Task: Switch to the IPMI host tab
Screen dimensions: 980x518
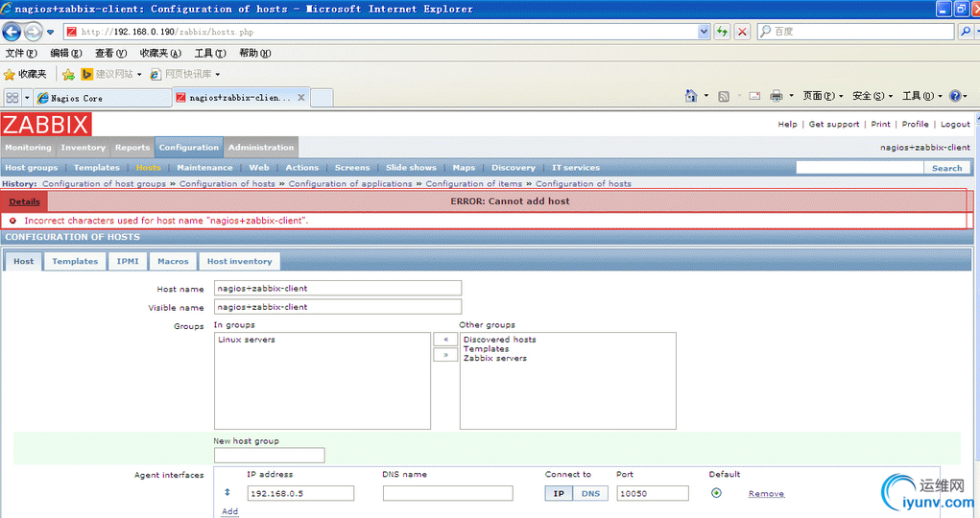Action: 128,261
